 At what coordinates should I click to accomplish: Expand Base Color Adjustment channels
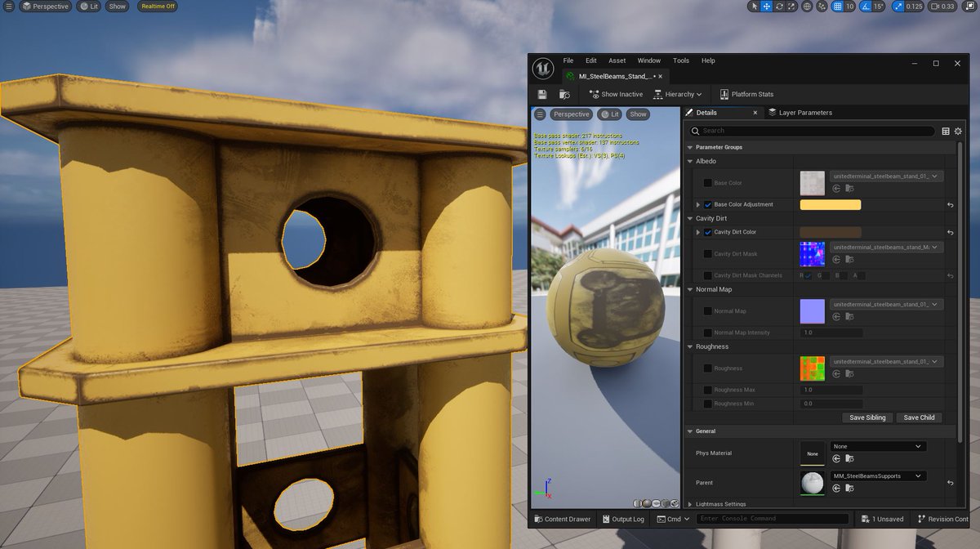(x=698, y=204)
